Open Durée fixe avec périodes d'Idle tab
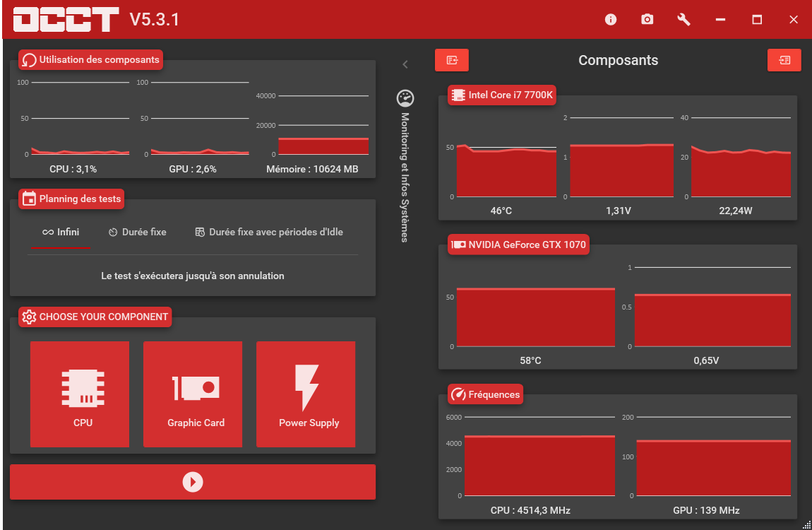This screenshot has width=812, height=530. point(269,232)
